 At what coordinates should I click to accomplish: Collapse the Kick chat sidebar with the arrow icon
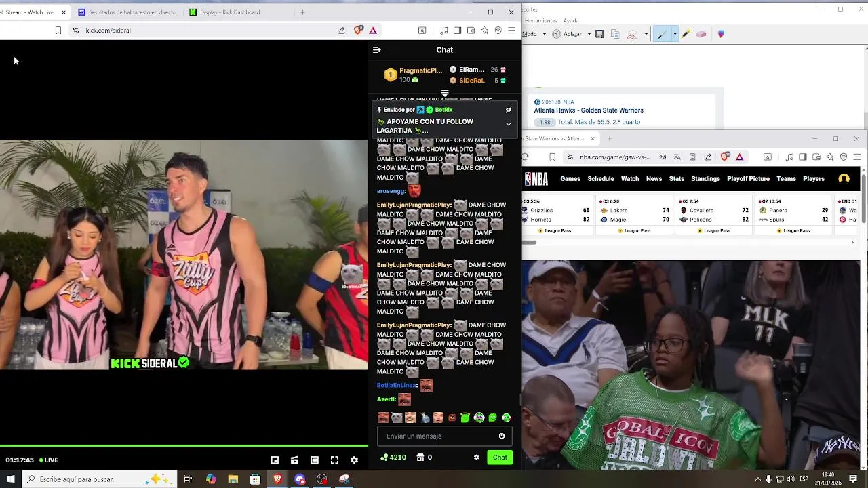point(377,49)
